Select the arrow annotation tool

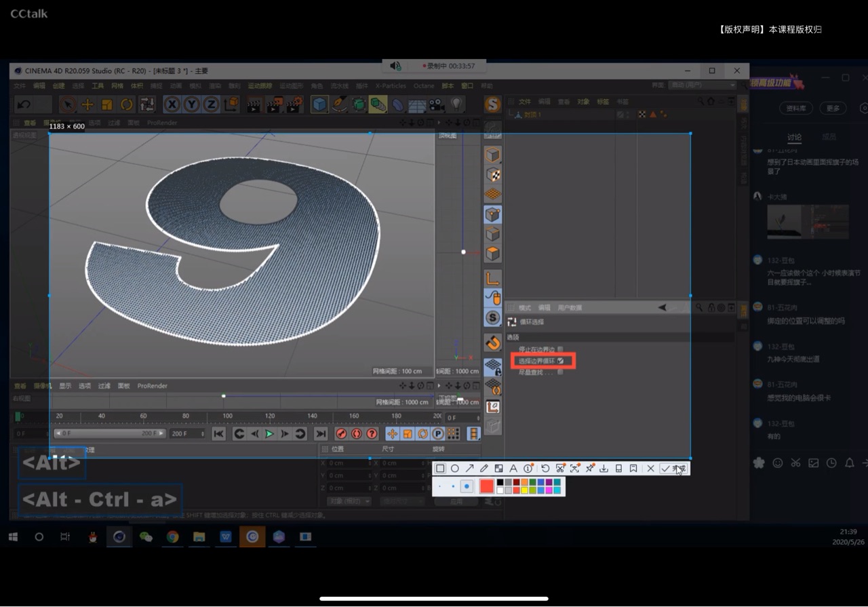[469, 469]
